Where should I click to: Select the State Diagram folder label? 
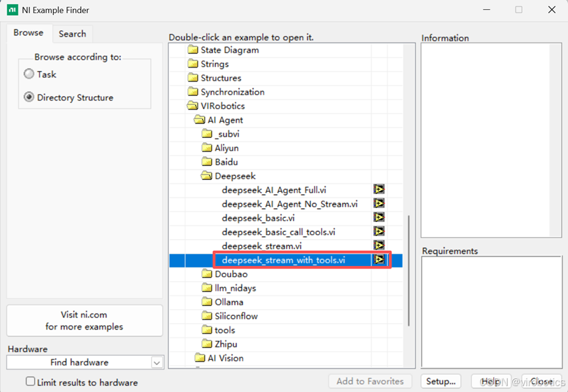click(230, 50)
